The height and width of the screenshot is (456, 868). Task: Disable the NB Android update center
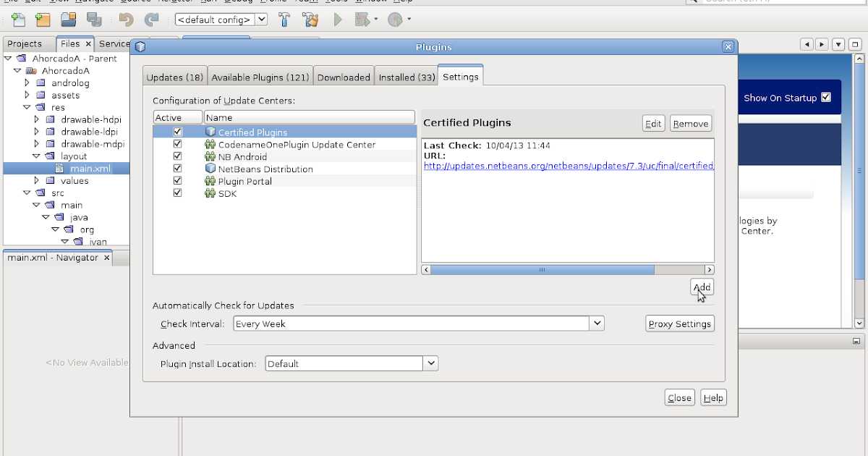[x=177, y=156]
